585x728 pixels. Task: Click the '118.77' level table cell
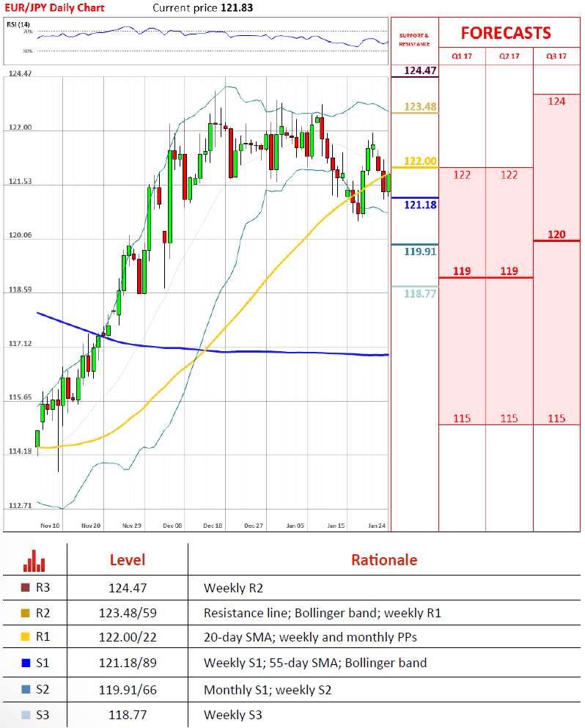pos(128,715)
